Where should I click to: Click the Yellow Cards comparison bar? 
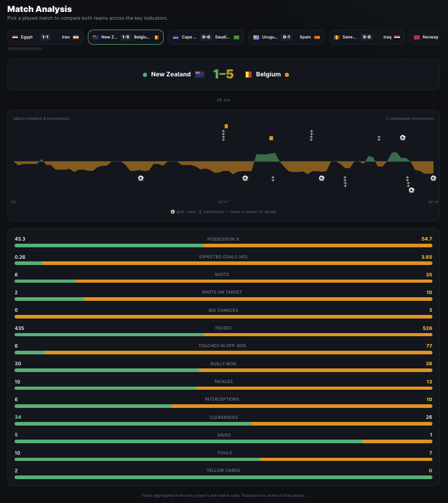coord(223,478)
